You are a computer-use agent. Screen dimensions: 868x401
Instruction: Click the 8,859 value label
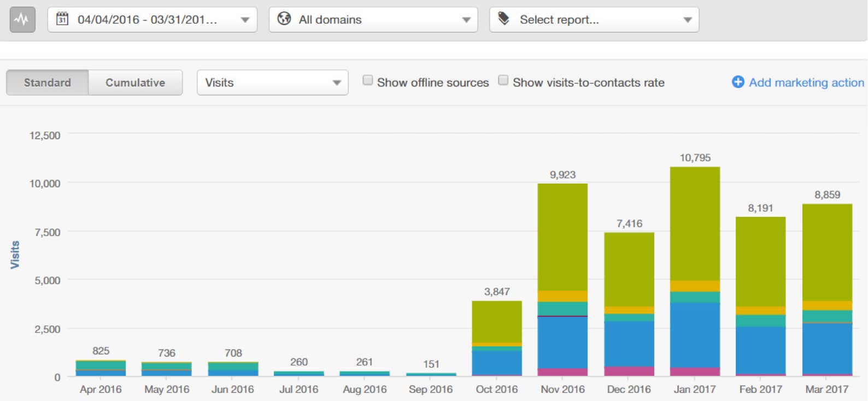click(x=827, y=194)
